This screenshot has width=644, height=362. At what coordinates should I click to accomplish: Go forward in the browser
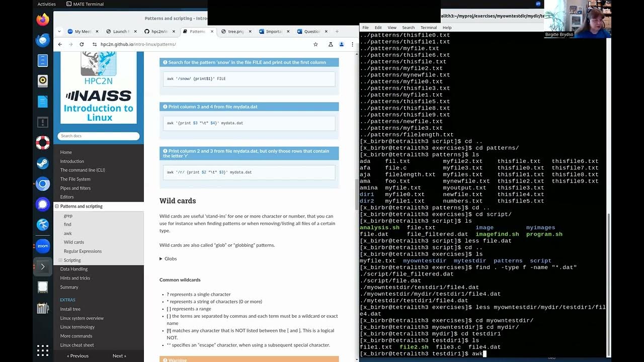(x=70, y=44)
